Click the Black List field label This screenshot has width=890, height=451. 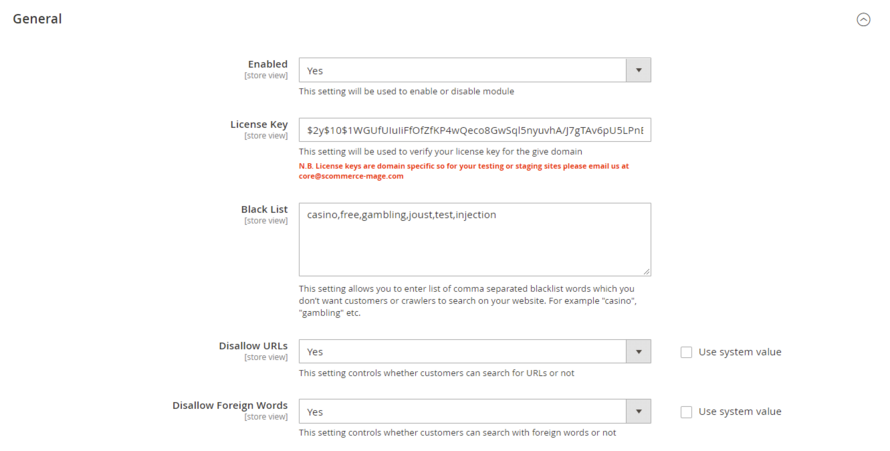tap(264, 210)
